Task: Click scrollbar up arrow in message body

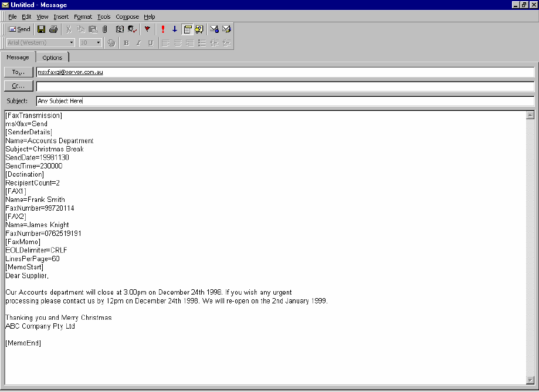Action: pyautogui.click(x=530, y=115)
